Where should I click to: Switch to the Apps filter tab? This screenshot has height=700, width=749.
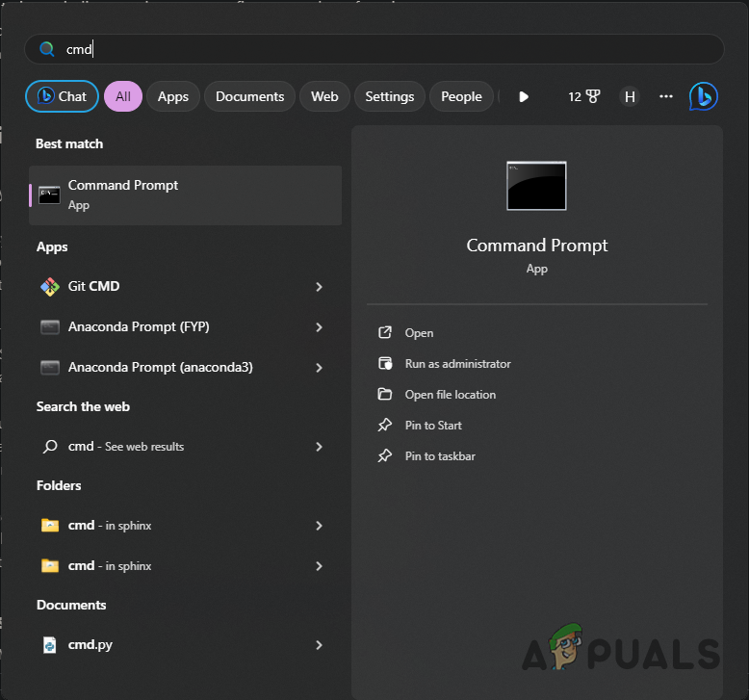173,96
